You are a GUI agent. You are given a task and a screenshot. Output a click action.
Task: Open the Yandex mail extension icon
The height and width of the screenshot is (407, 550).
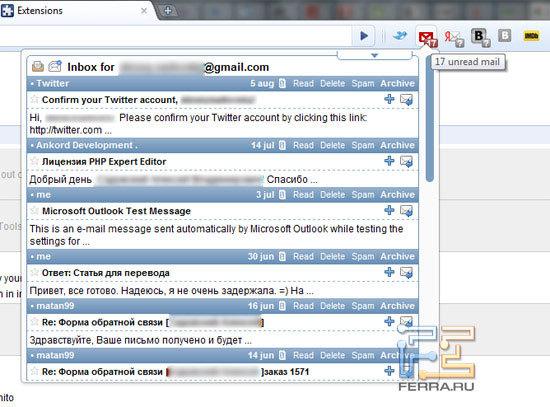point(454,38)
